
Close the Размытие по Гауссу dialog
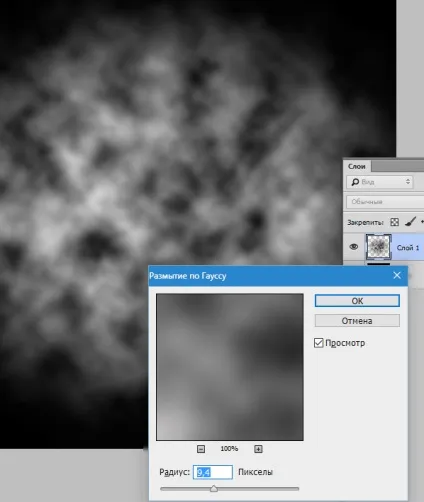click(x=397, y=275)
